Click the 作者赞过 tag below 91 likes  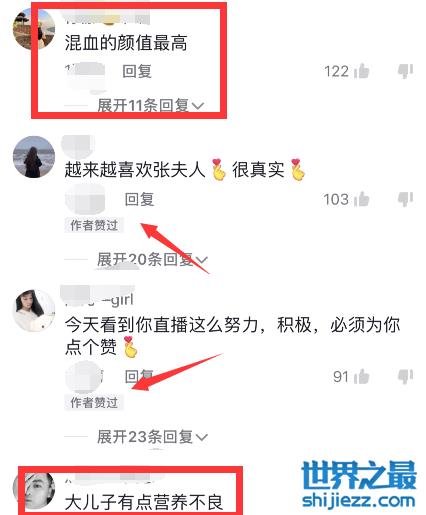click(94, 403)
